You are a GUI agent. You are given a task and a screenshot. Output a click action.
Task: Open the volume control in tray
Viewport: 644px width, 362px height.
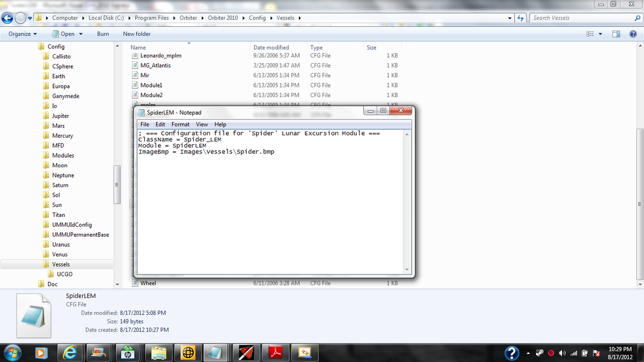(562, 353)
